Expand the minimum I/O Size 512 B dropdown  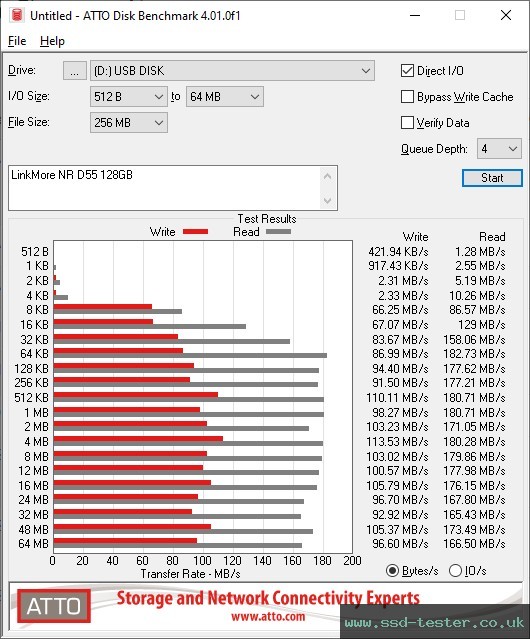click(x=129, y=97)
